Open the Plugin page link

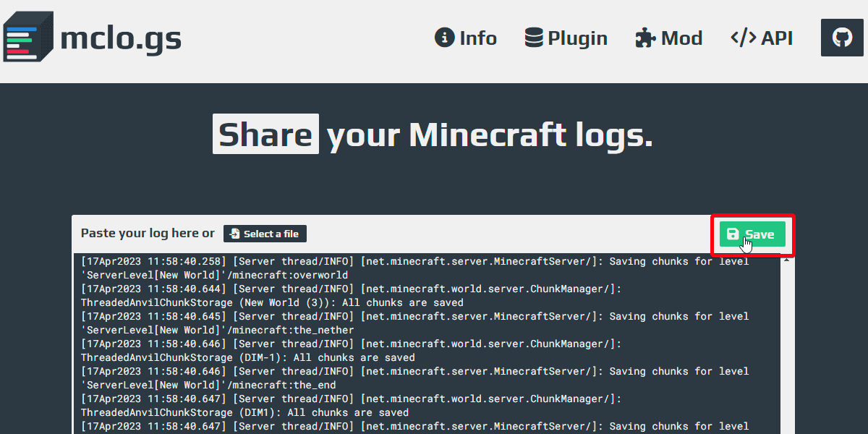click(x=566, y=38)
